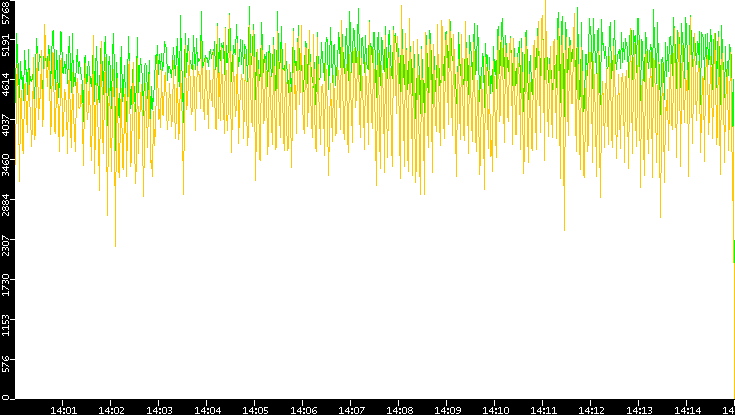The image size is (735, 415).
Task: Click the 5768 value on the vertical axis
Action: 6,13
